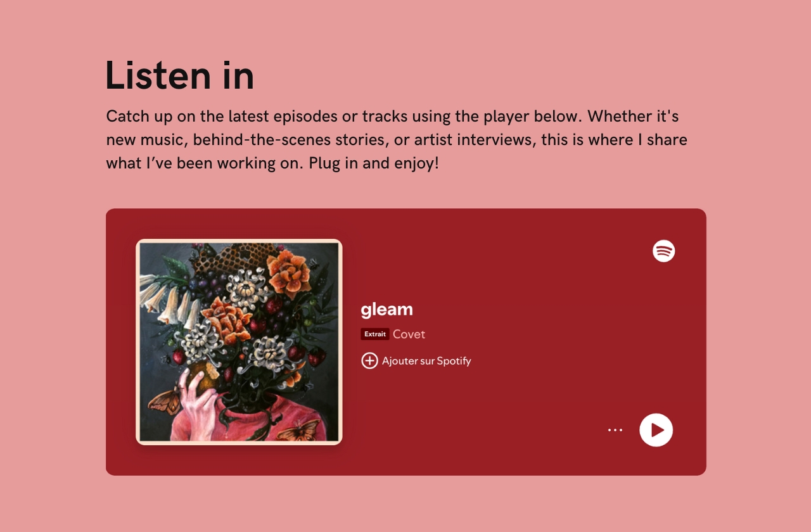This screenshot has width=811, height=532.
Task: Open the gleam track title link
Action: (386, 310)
